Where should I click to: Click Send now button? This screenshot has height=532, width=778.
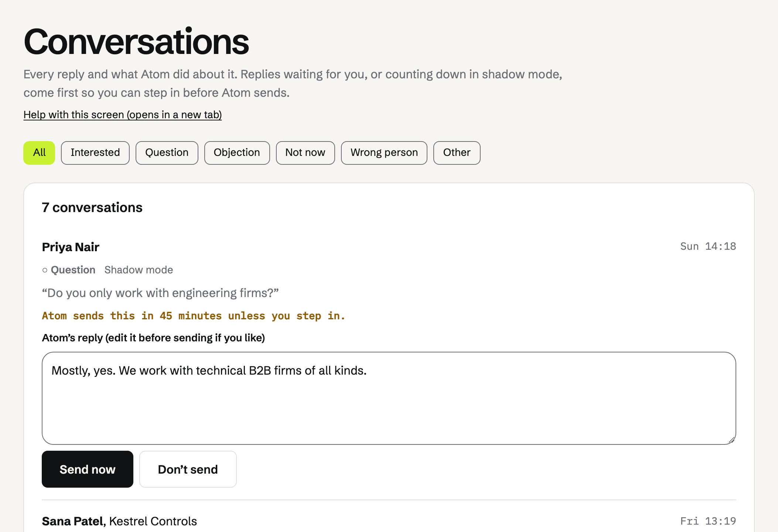(88, 469)
